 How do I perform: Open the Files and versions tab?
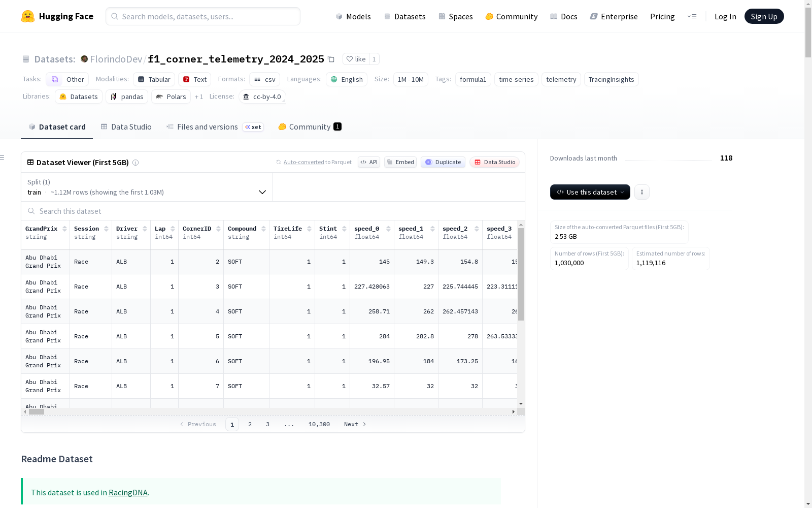point(215,127)
